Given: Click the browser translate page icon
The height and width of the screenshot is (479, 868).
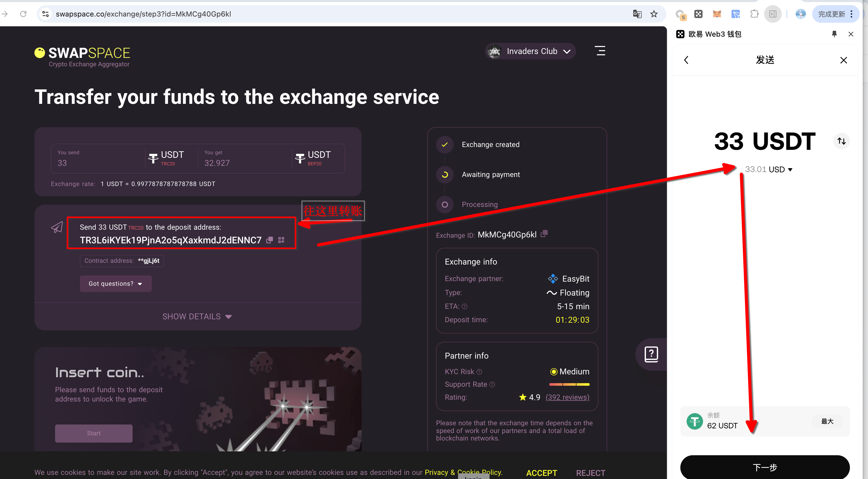Looking at the screenshot, I should click(637, 14).
